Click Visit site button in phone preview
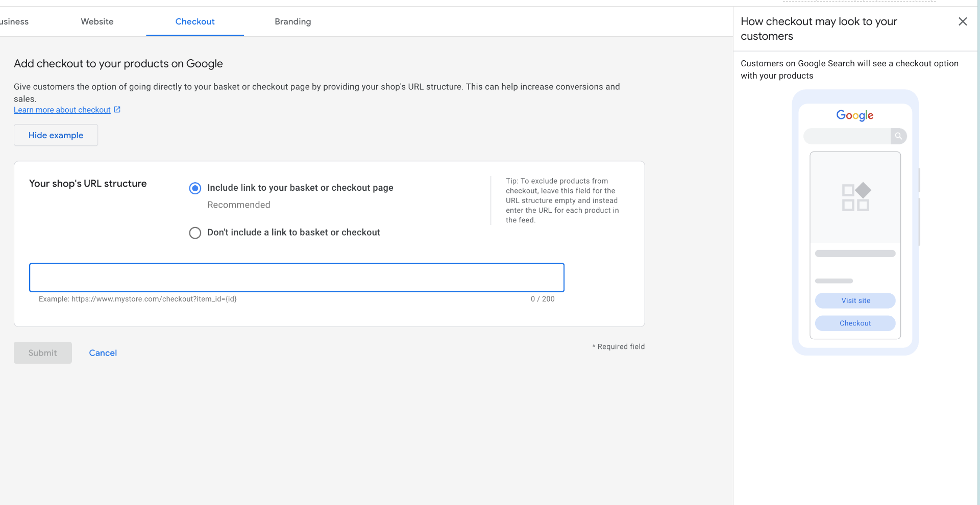980x505 pixels. [x=855, y=300]
